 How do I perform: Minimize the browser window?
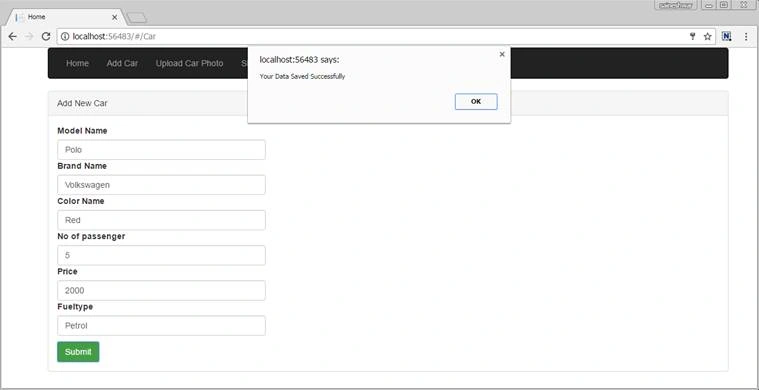point(708,5)
